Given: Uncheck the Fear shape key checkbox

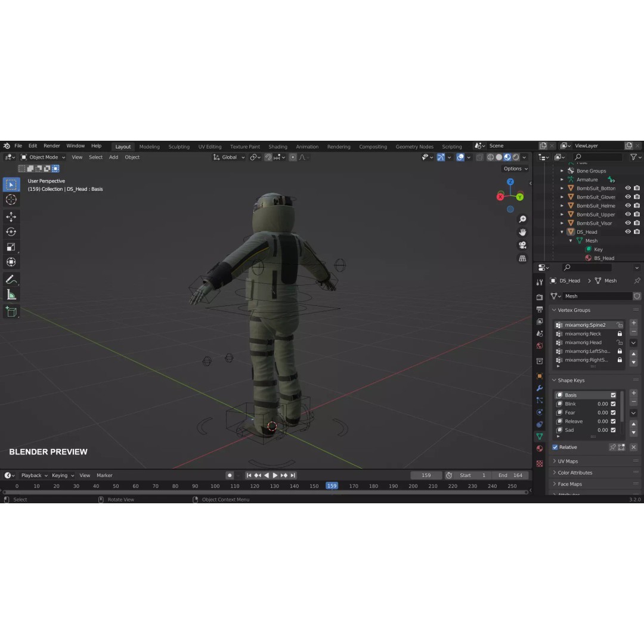Looking at the screenshot, I should (x=613, y=413).
